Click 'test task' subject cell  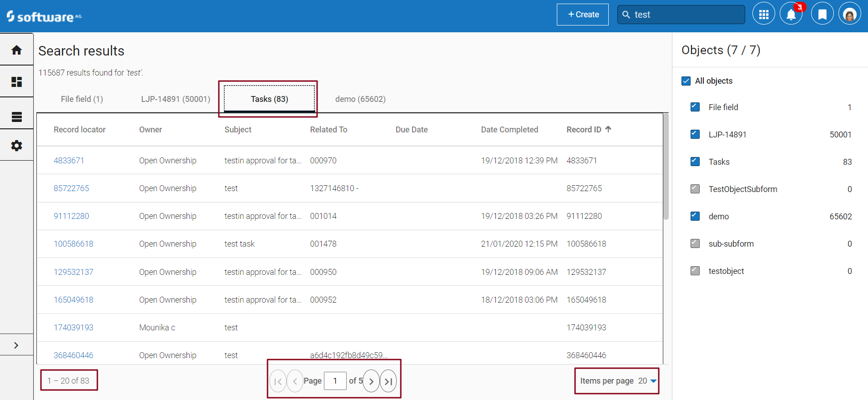coord(239,244)
